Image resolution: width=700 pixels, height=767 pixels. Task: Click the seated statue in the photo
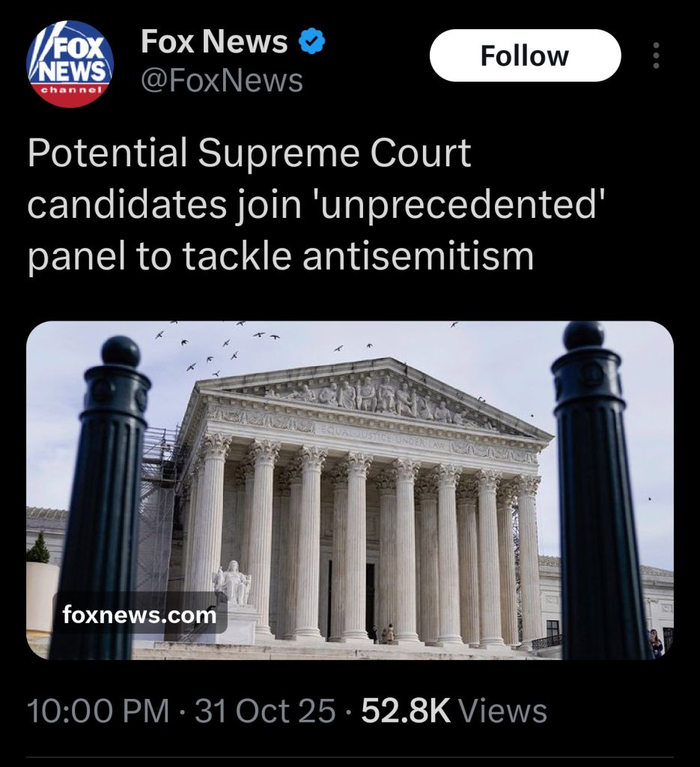point(233,582)
